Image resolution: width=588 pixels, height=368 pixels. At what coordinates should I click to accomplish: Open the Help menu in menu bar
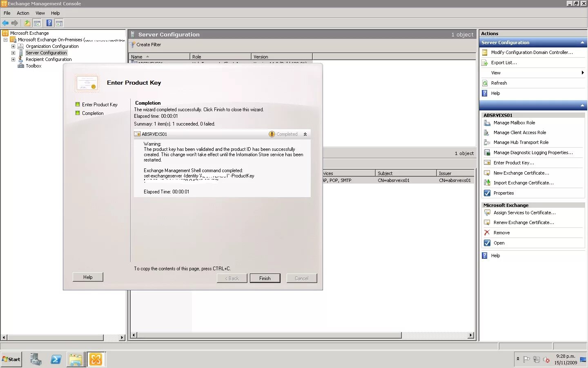click(x=55, y=13)
